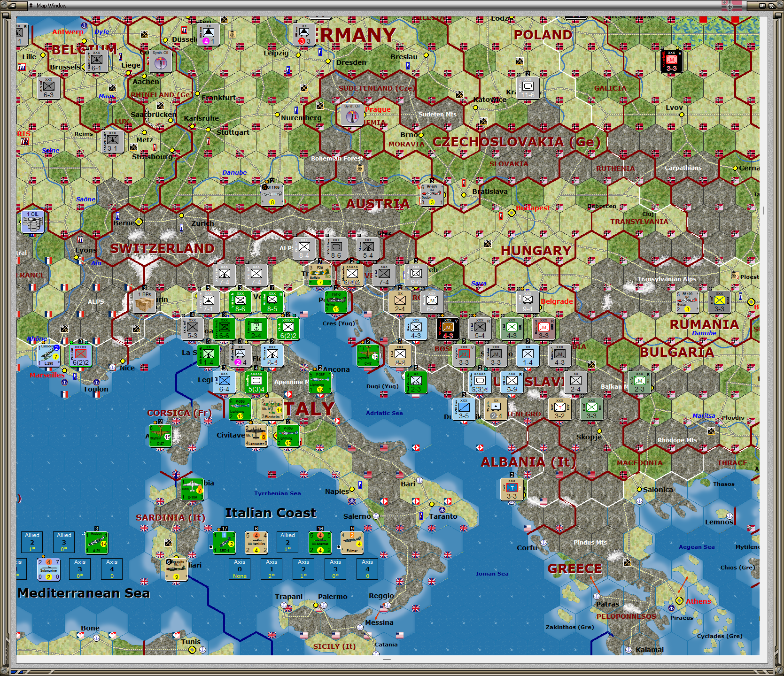Viewport: 784px width, 676px height.
Task: Select the 5(3)4 armor HQ counter
Action: [256, 382]
